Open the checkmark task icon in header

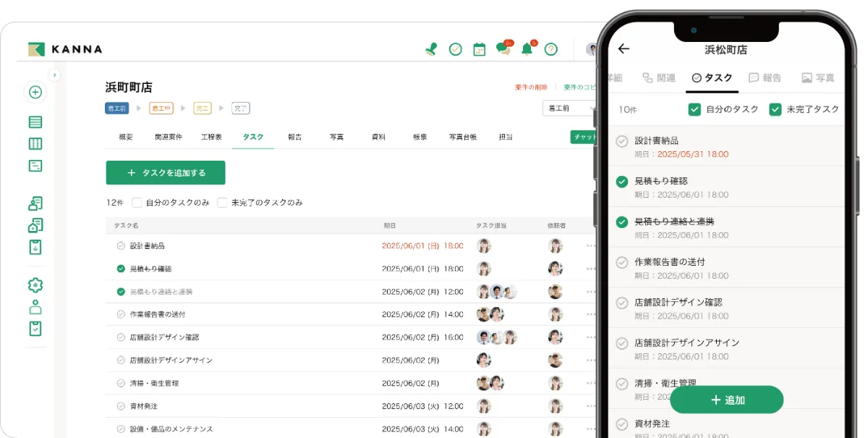pos(456,49)
